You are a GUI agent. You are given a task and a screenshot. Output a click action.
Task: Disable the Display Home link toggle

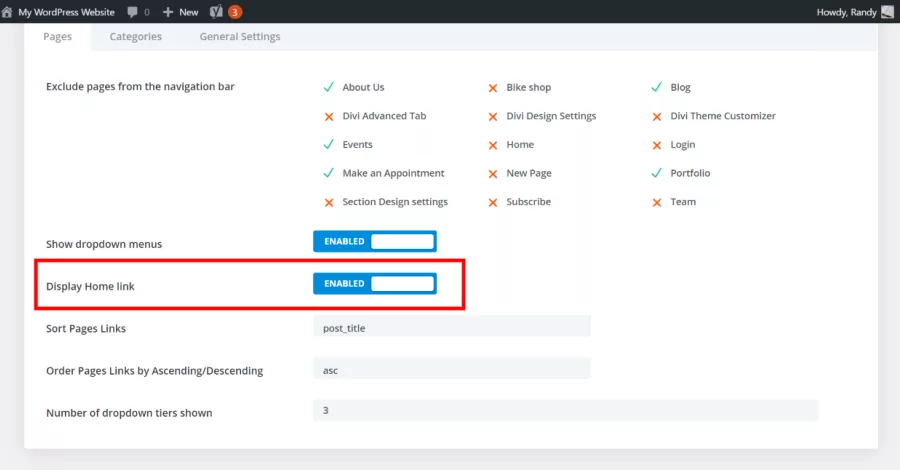coord(375,283)
